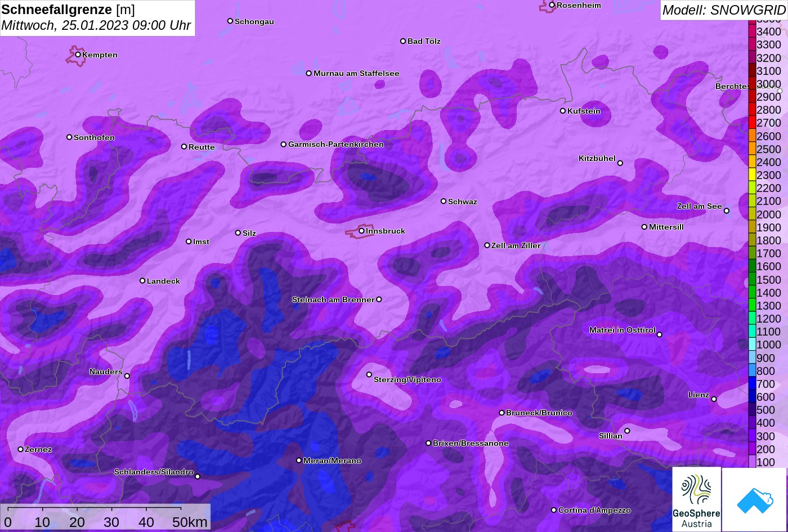This screenshot has height=532, width=788.
Task: Select the 2000 m olive legend swatch
Action: (x=752, y=214)
